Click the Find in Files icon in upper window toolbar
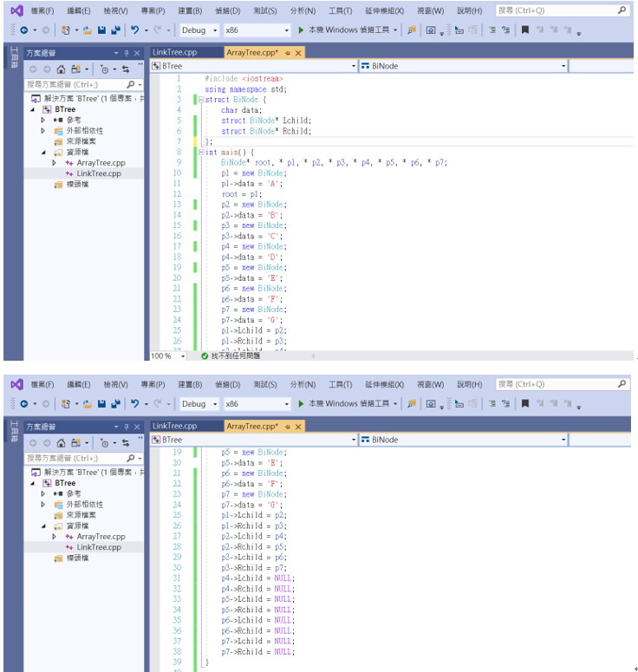Image resolution: width=638 pixels, height=672 pixels. (x=412, y=30)
